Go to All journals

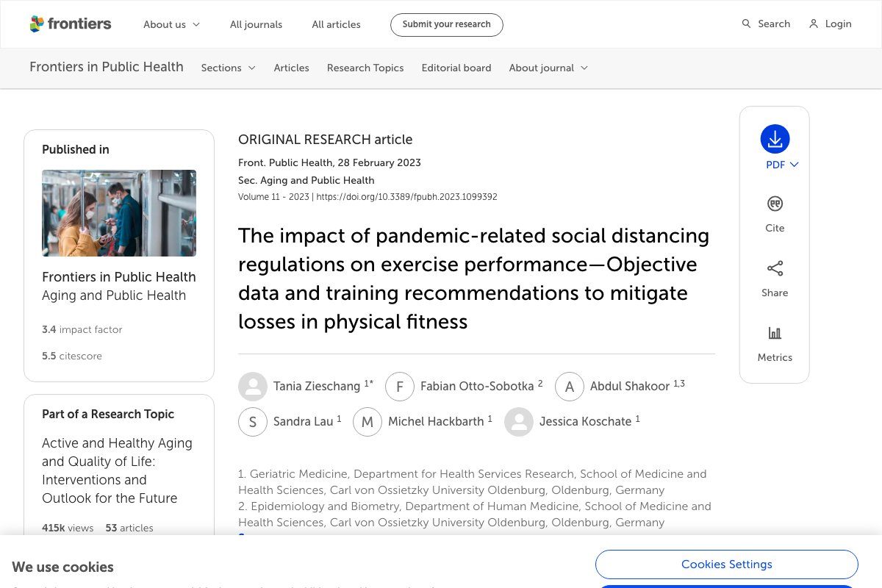256,24
